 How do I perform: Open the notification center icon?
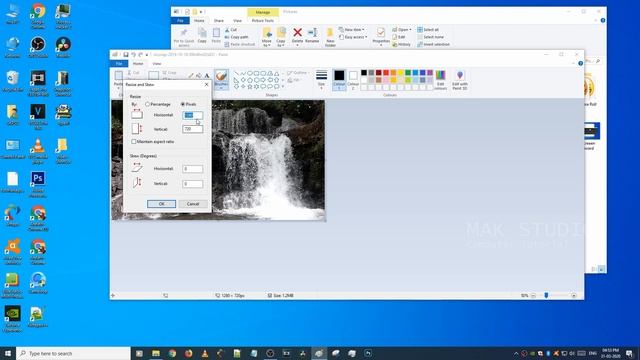tap(629, 353)
